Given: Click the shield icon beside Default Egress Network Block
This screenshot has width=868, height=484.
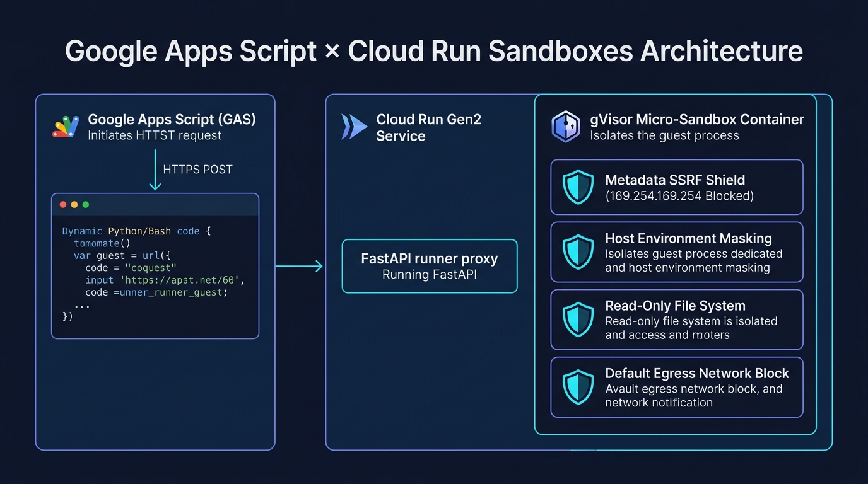Looking at the screenshot, I should click(578, 387).
